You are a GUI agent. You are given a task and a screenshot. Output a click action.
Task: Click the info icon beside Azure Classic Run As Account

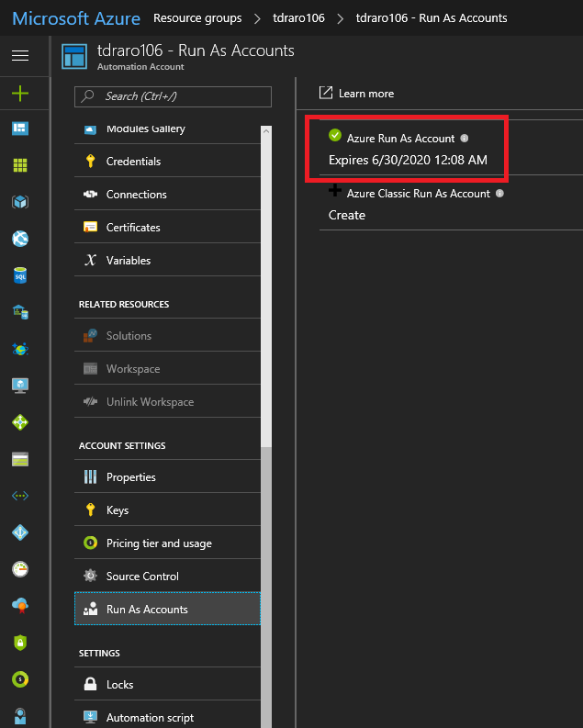click(x=499, y=193)
